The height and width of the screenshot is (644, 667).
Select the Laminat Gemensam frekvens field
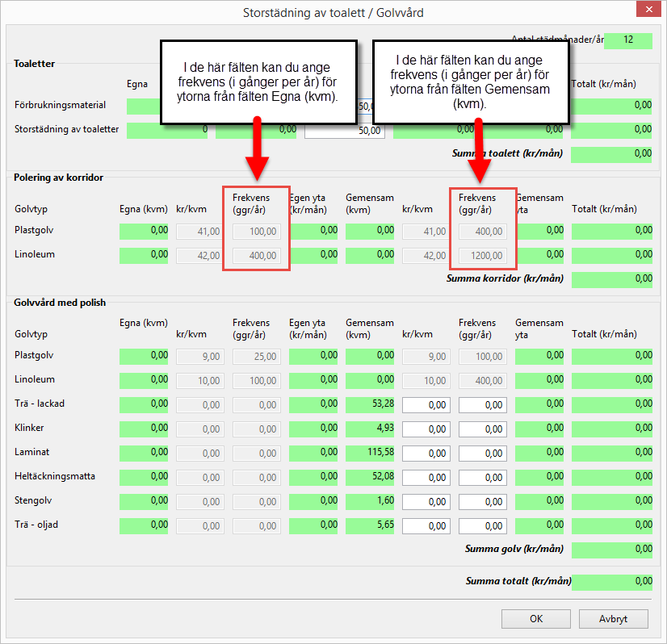(483, 453)
